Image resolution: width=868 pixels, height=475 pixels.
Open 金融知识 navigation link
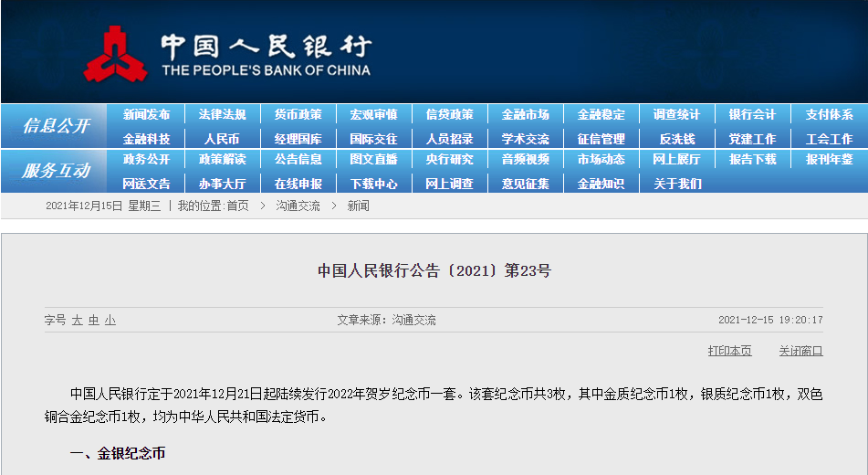(601, 184)
